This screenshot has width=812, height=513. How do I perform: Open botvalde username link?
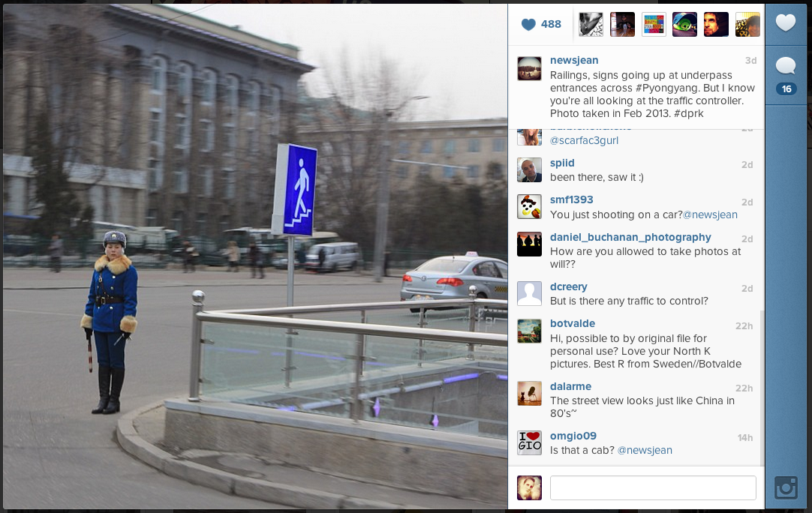[x=573, y=323]
